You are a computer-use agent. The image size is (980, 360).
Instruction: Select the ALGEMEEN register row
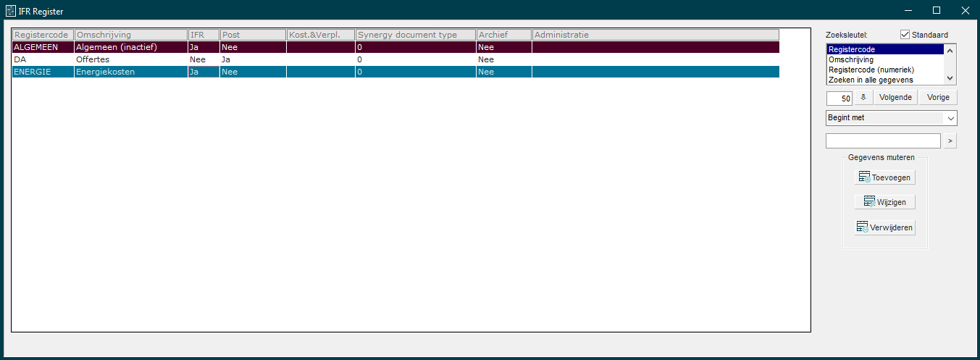click(43, 47)
